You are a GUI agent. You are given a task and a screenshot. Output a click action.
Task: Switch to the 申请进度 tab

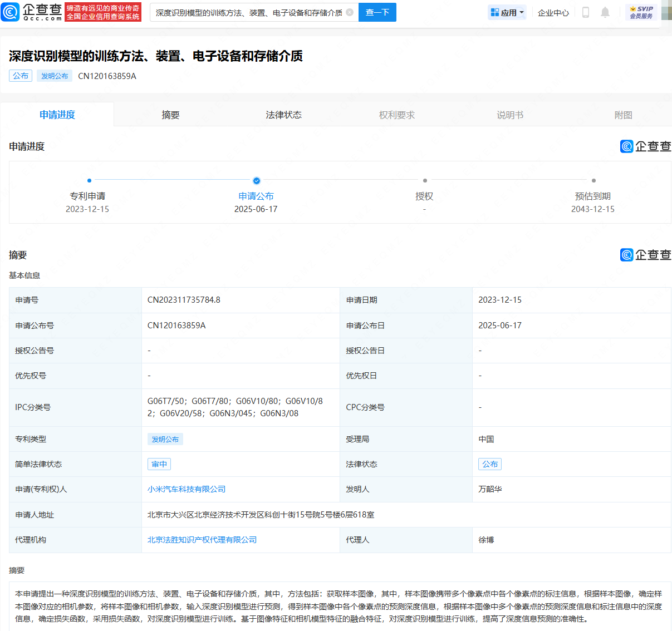[x=57, y=115]
